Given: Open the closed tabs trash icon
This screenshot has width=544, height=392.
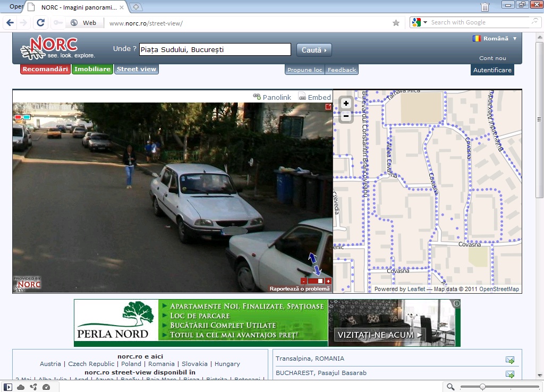Looking at the screenshot, I should click(485, 7).
